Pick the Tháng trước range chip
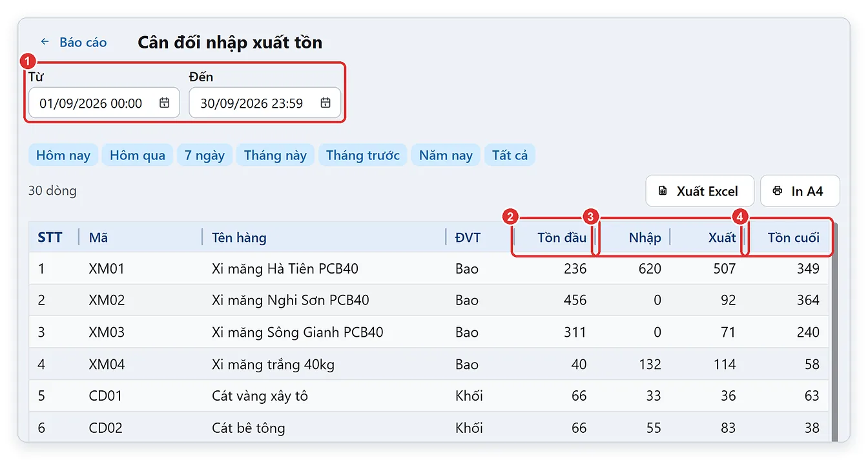The width and height of the screenshot is (868, 460). pos(363,155)
